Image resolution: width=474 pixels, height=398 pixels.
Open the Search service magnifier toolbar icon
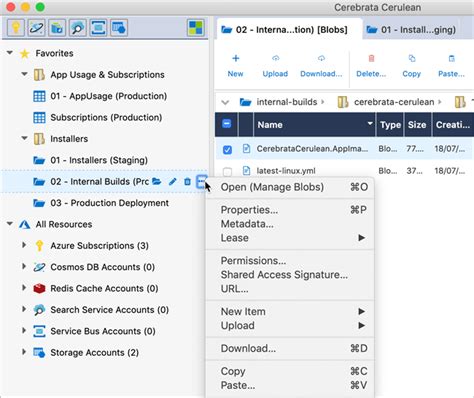click(77, 27)
